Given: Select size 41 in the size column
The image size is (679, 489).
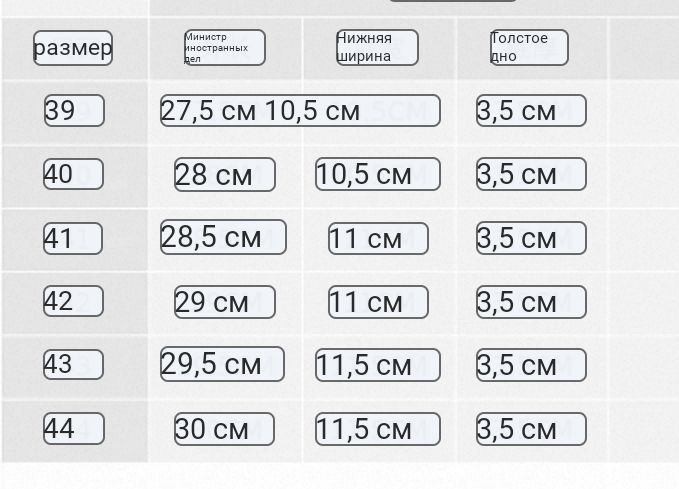Looking at the screenshot, I should point(73,238).
